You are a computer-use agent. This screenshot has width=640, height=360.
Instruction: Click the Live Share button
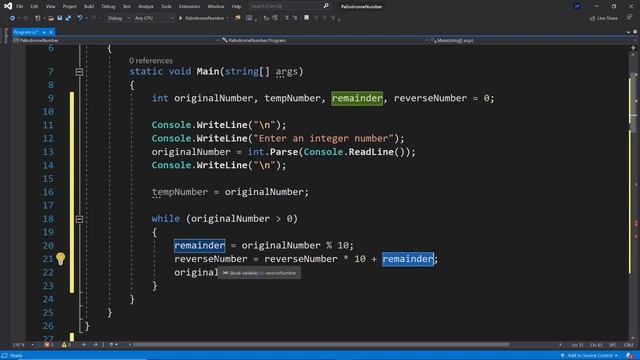pyautogui.click(x=604, y=18)
